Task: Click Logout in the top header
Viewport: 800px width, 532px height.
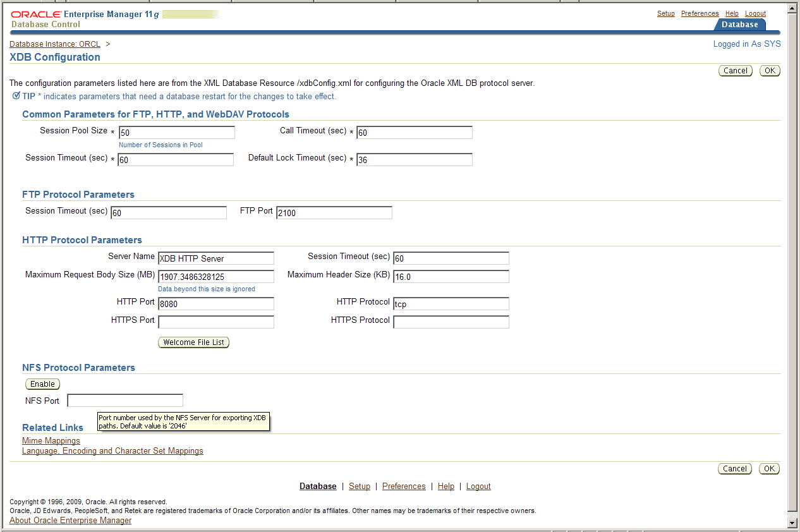Action: (755, 13)
